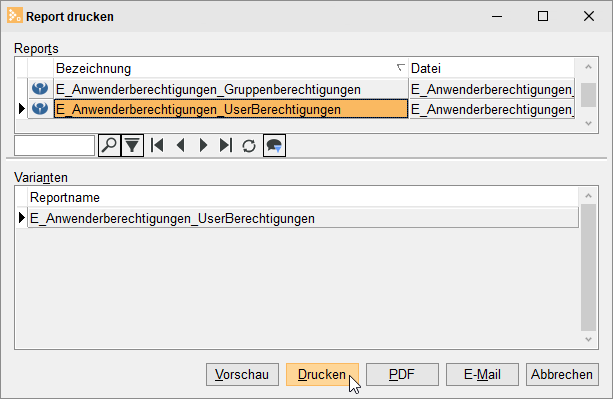The image size is (613, 399).
Task: Toggle the filter funnel icon
Action: coord(132,145)
